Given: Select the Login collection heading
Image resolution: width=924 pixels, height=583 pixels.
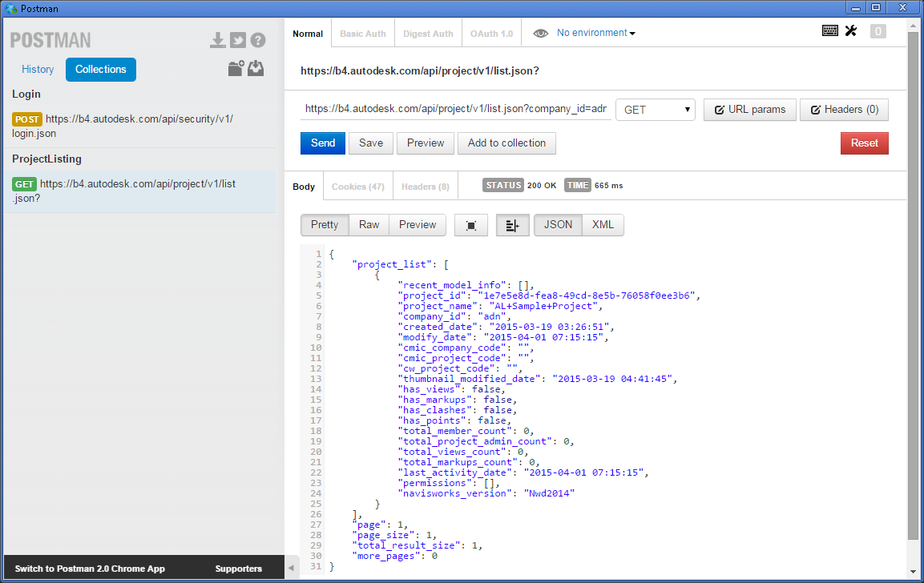Looking at the screenshot, I should (26, 94).
